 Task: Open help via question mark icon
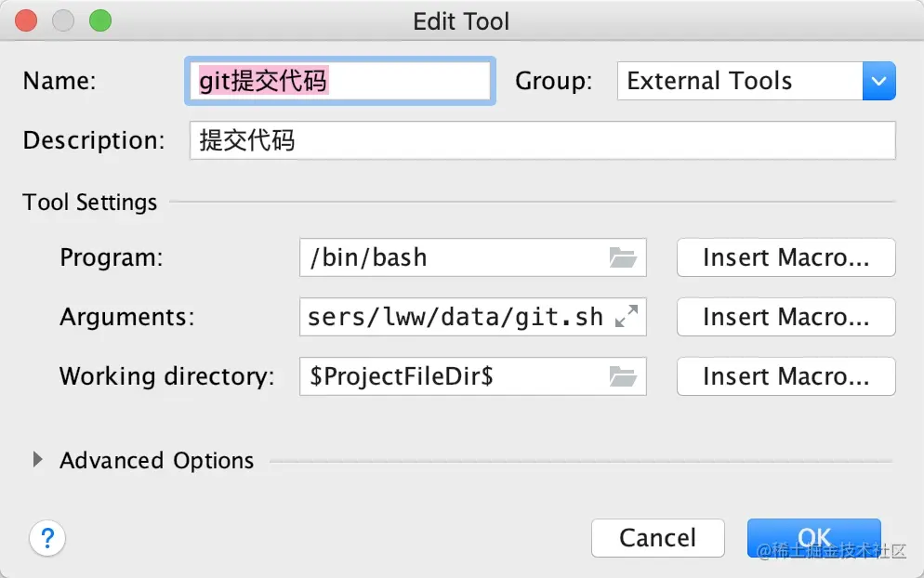[x=48, y=537]
